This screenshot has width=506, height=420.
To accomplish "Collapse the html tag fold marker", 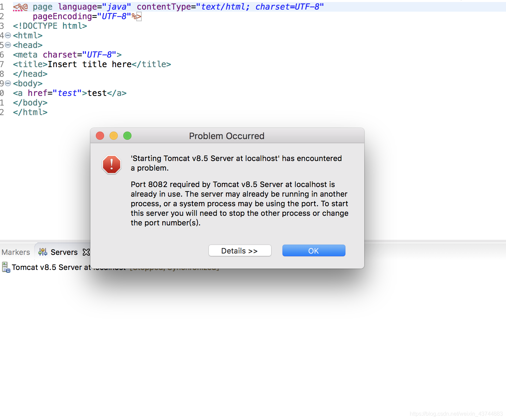I will coord(8,35).
